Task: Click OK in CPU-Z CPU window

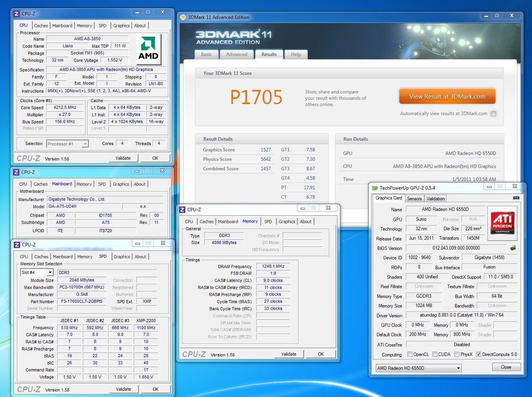Action: (155, 158)
